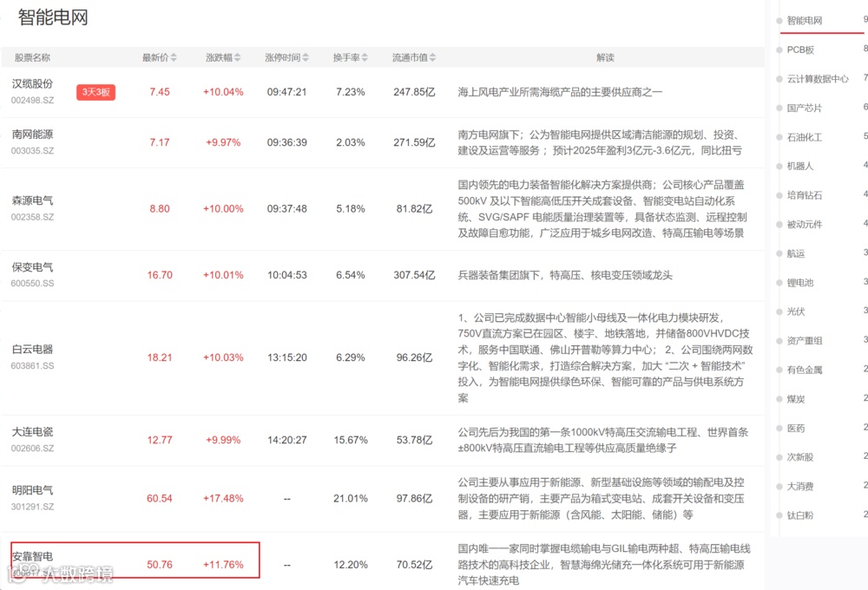Open 煤炭 sidebar category
Image resolution: width=868 pixels, height=590 pixels.
click(x=795, y=399)
